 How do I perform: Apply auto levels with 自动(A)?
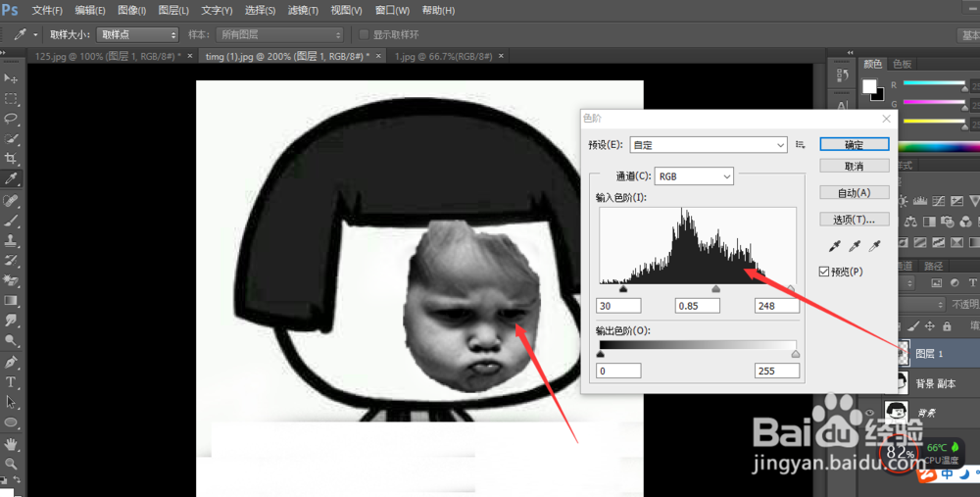855,192
